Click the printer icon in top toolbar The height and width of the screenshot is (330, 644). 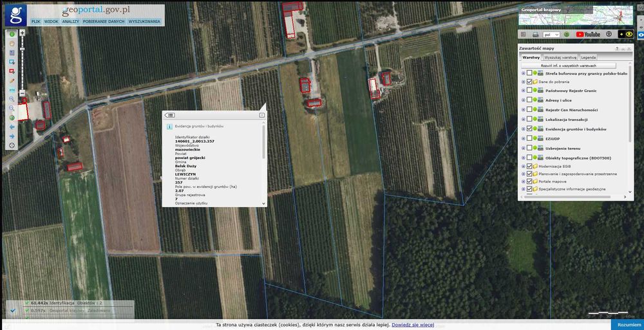pyautogui.click(x=535, y=35)
